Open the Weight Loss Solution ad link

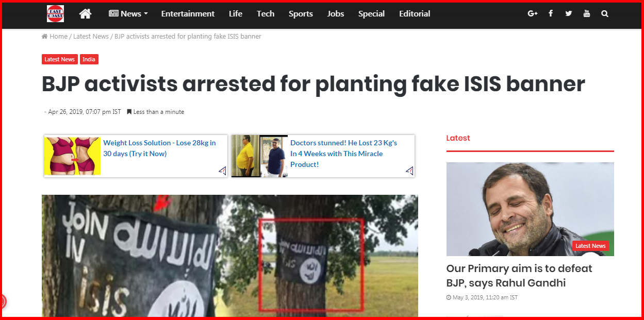point(159,148)
